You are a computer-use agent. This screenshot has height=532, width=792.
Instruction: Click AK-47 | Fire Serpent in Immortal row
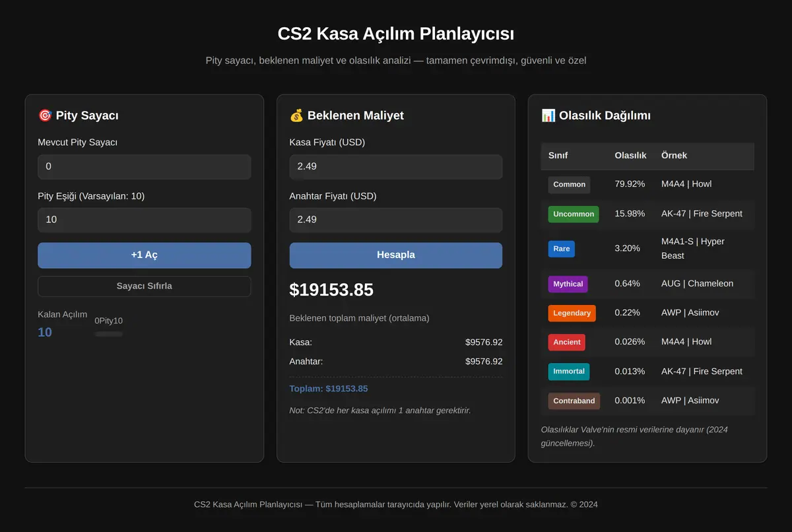702,372
